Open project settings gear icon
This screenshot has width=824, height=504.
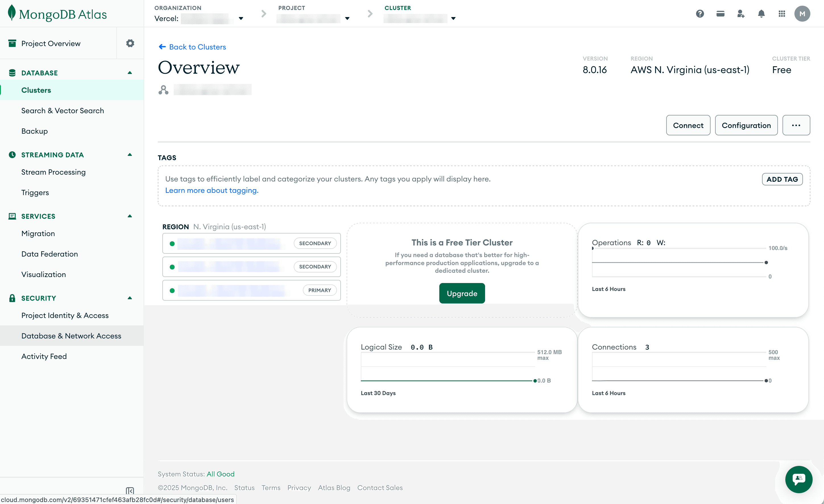(130, 43)
